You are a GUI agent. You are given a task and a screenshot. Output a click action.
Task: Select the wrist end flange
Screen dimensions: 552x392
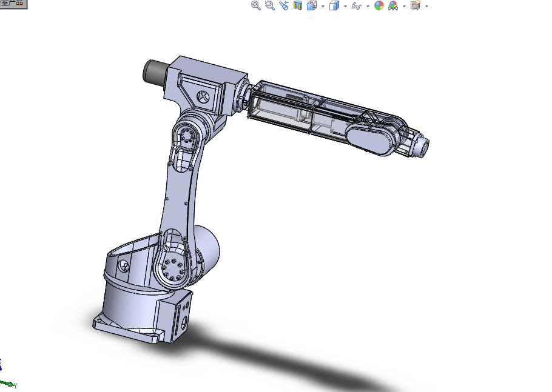pyautogui.click(x=422, y=147)
